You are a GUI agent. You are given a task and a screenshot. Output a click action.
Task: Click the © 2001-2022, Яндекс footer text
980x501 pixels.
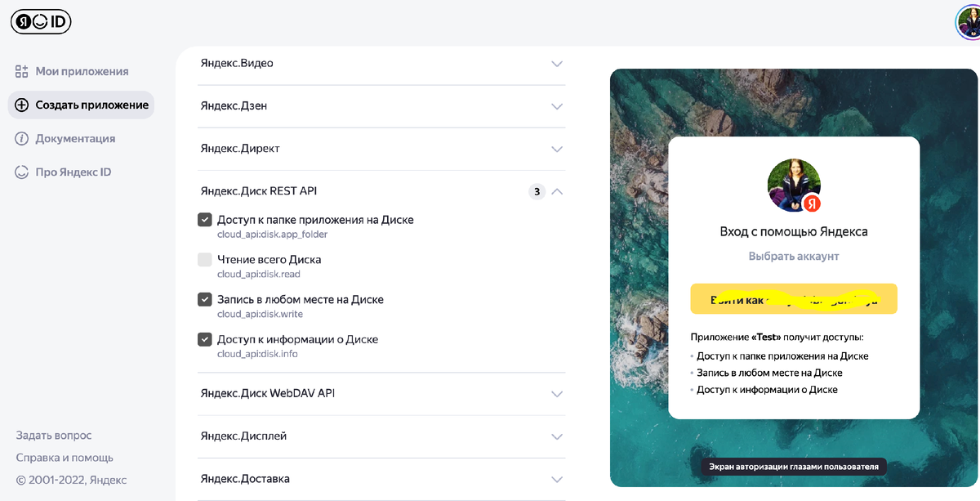pyautogui.click(x=71, y=480)
